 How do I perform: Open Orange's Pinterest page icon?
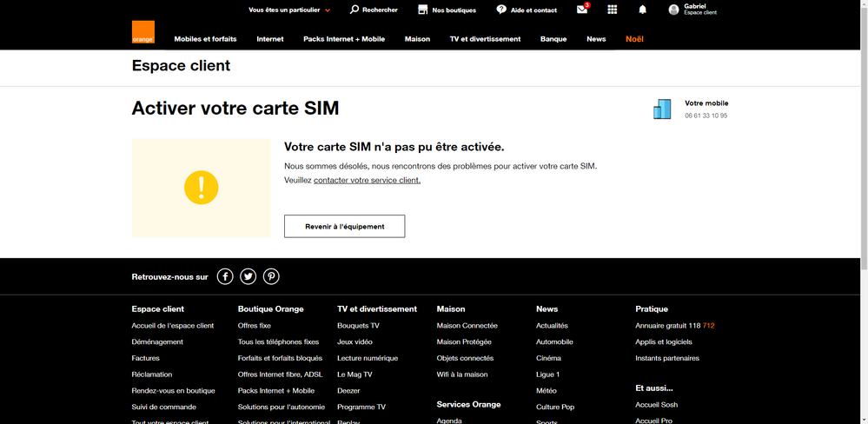(271, 276)
